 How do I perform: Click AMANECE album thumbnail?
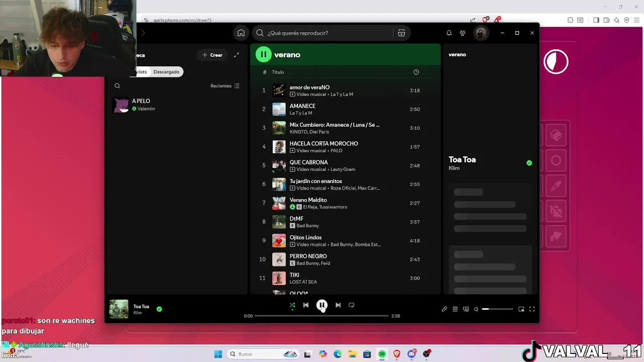point(279,109)
